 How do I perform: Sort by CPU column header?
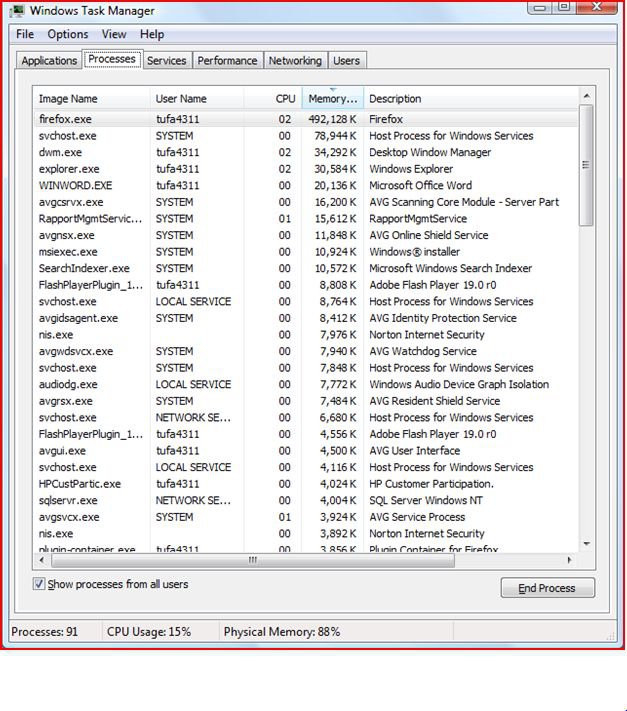(x=273, y=99)
